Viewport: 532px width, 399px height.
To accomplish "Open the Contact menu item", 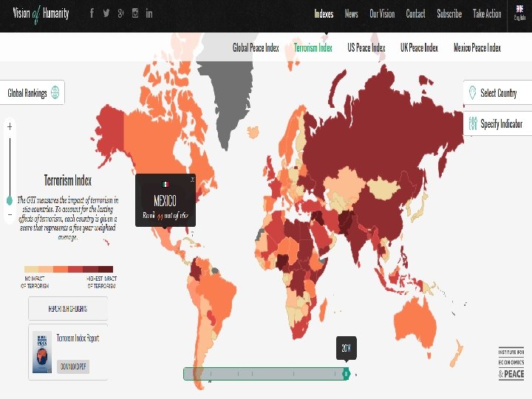I will point(415,14).
